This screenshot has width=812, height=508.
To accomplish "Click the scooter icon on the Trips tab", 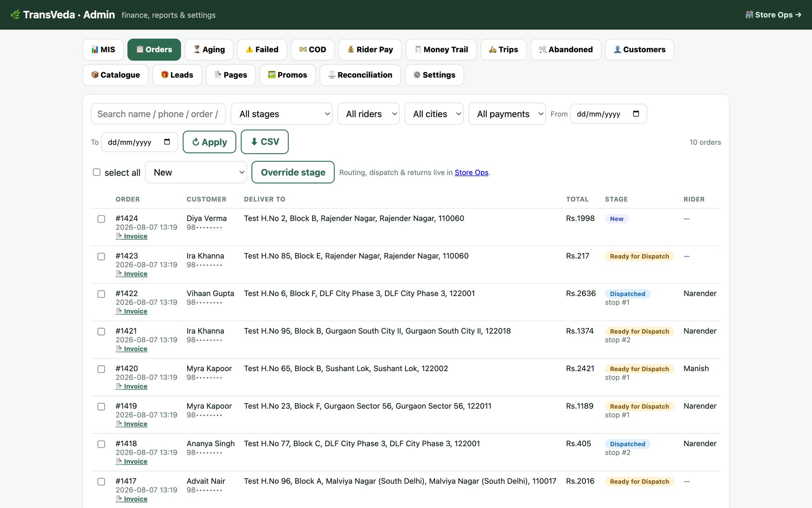I will click(x=493, y=50).
